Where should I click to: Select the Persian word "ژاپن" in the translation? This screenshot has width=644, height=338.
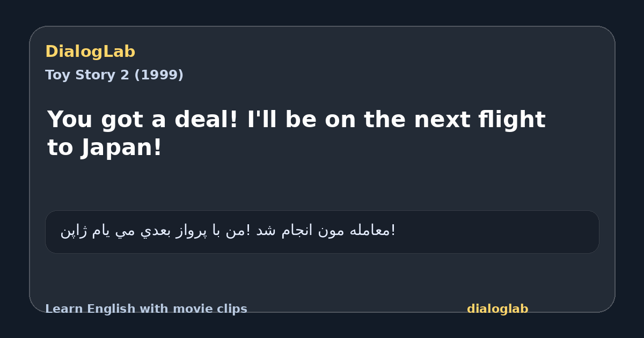pos(72,231)
